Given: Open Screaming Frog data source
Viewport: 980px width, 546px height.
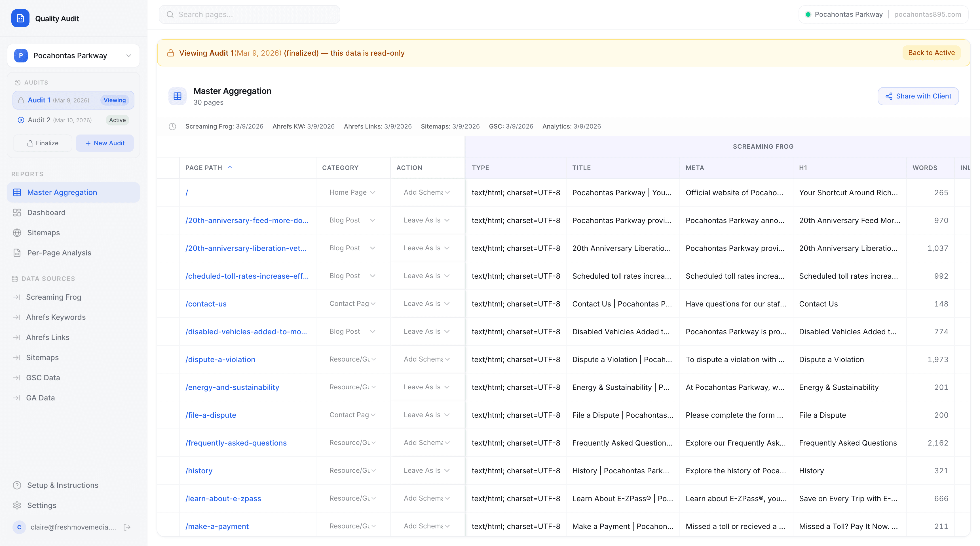Looking at the screenshot, I should click(x=73, y=297).
